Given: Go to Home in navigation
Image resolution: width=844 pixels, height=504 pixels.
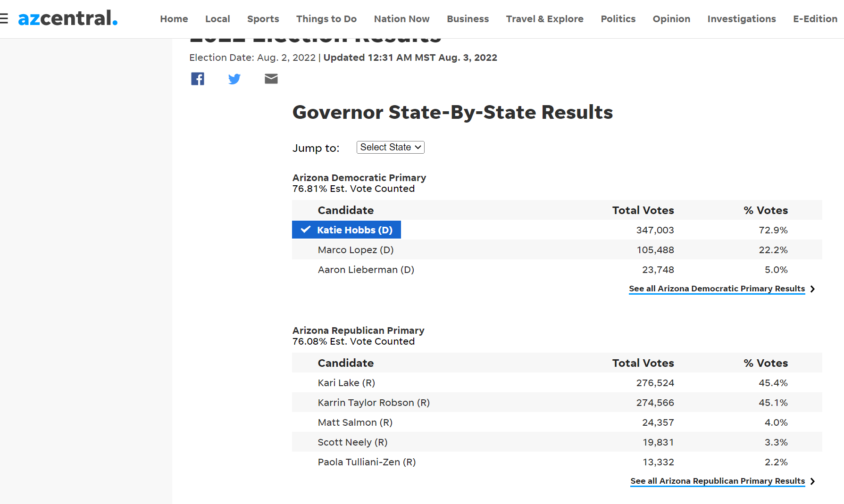Looking at the screenshot, I should pos(174,19).
